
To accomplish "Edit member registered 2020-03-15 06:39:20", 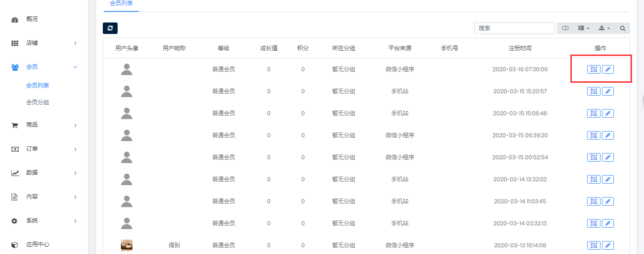I will 608,135.
